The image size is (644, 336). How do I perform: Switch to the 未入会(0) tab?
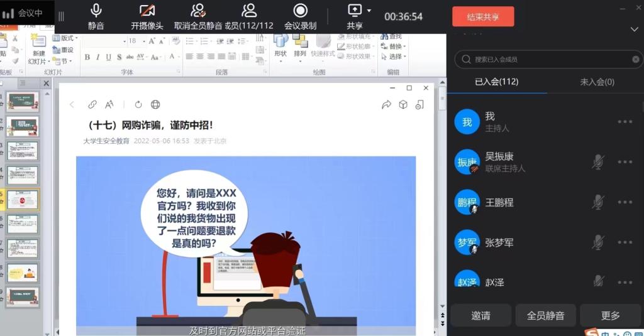click(596, 82)
